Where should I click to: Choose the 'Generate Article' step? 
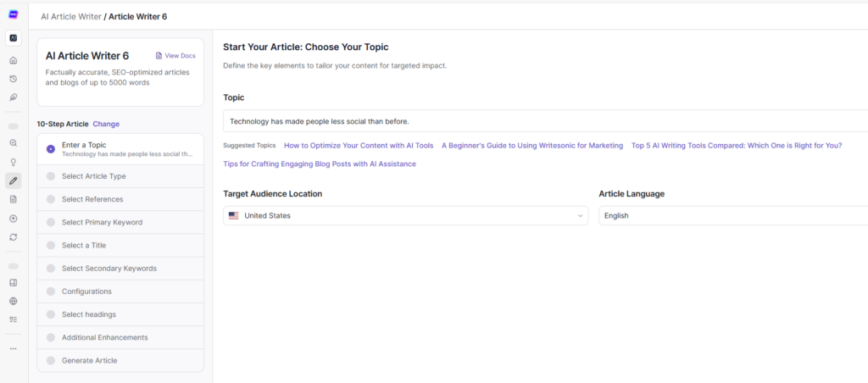pyautogui.click(x=89, y=361)
